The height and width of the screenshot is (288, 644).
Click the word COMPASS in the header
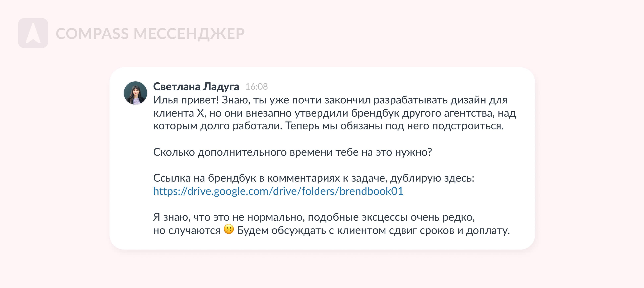(92, 34)
